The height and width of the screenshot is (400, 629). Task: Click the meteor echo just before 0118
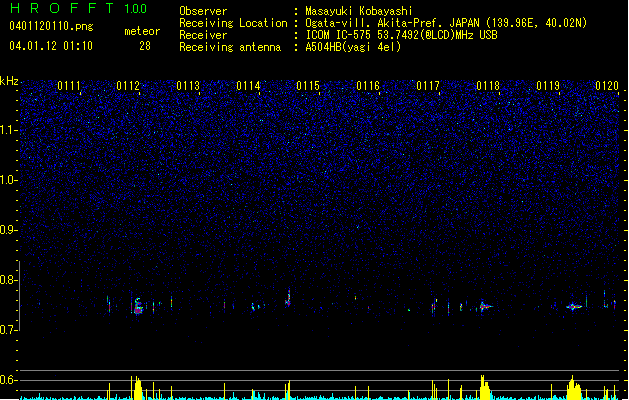(485, 307)
